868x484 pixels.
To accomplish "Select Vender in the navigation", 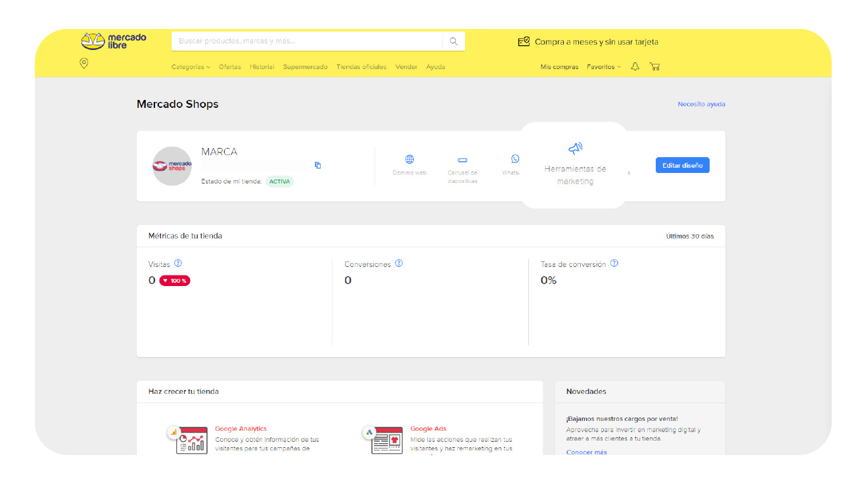I will (406, 67).
